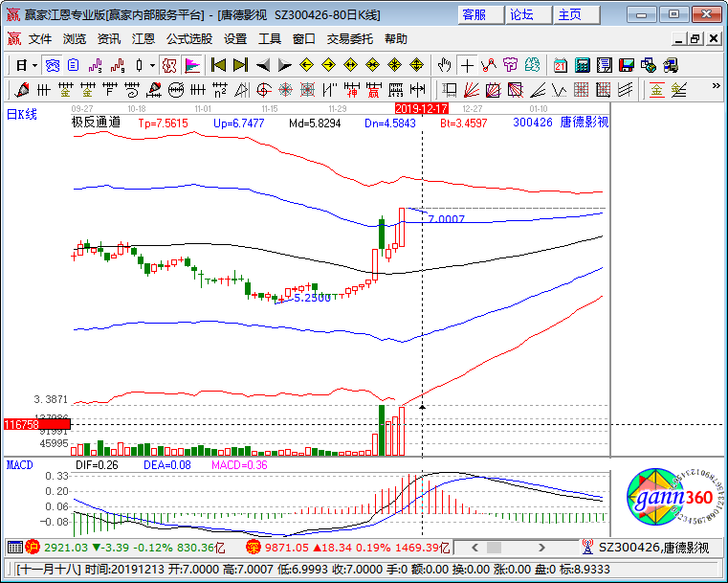Expand the 日 period dropdown arrow
The height and width of the screenshot is (583, 728).
pos(34,65)
